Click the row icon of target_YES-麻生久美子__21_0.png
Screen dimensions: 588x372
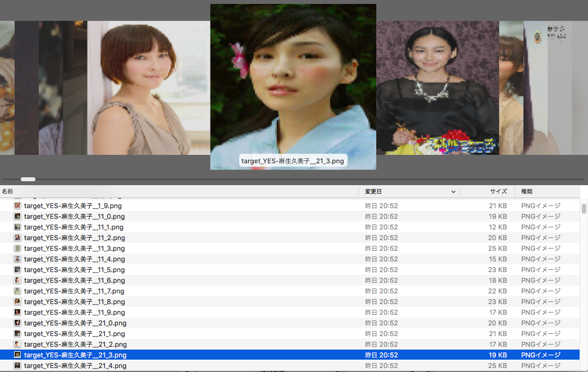[17, 323]
